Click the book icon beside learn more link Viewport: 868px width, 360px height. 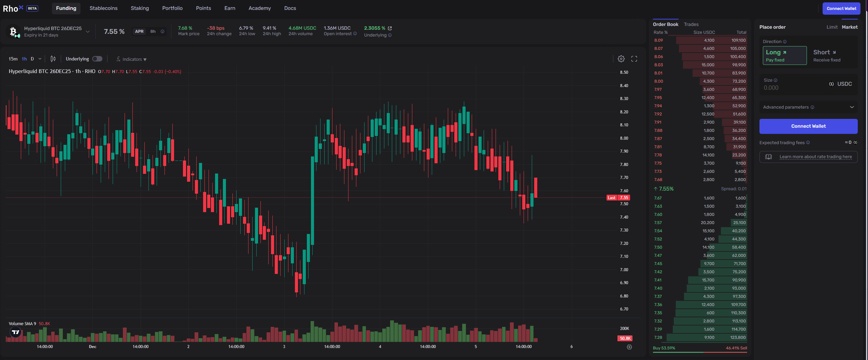768,157
